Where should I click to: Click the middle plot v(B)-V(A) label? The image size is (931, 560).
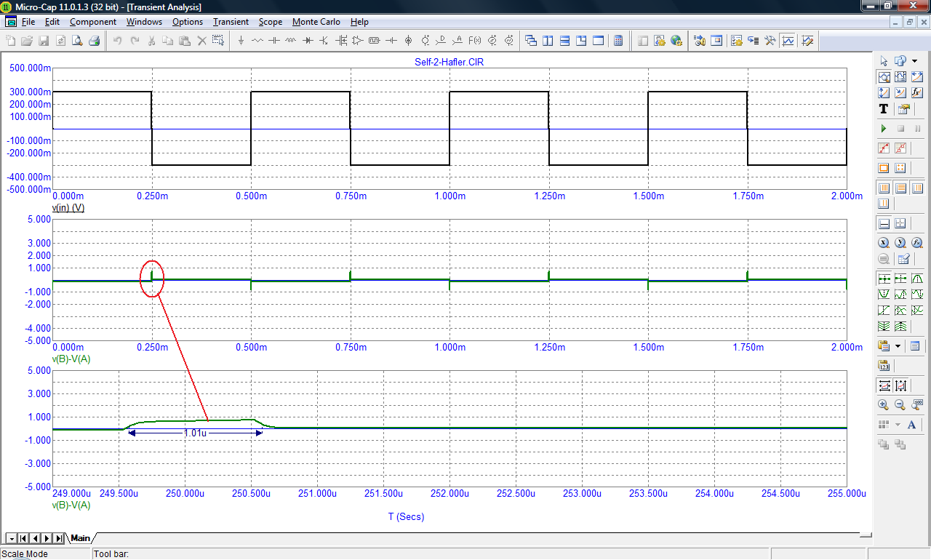tap(71, 359)
